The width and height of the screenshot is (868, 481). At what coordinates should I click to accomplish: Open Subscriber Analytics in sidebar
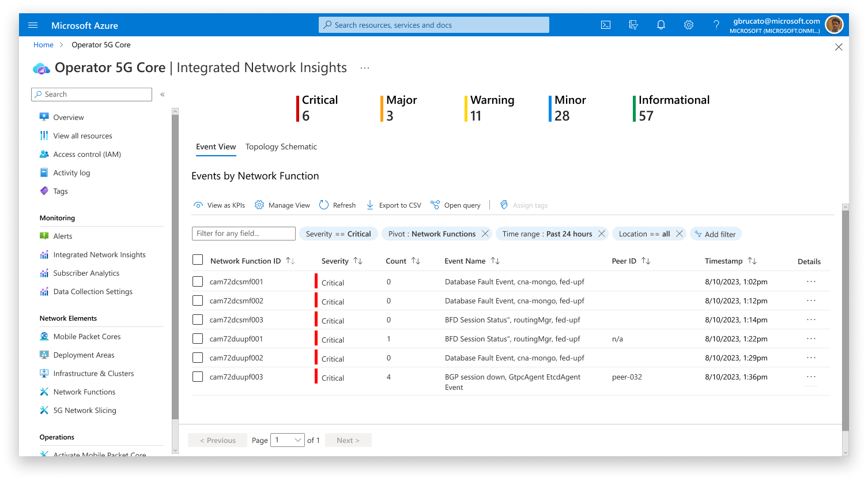[x=86, y=273]
